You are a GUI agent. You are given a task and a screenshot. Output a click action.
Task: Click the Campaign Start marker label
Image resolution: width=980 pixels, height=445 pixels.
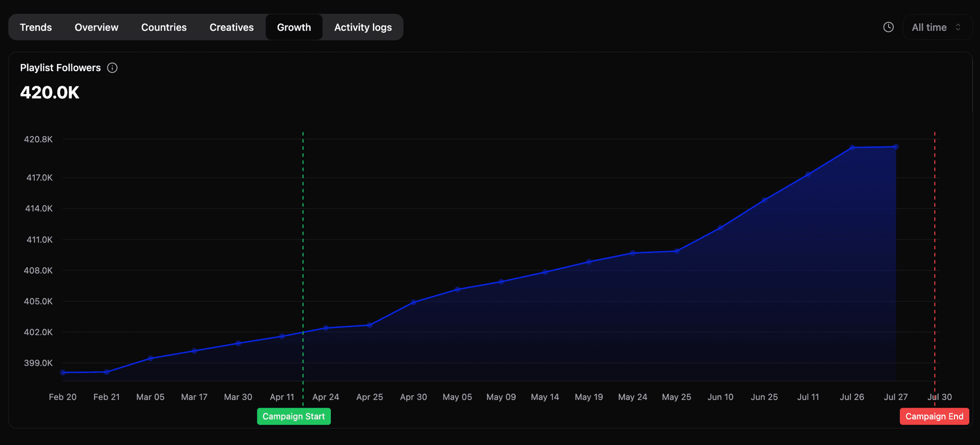[x=294, y=416]
